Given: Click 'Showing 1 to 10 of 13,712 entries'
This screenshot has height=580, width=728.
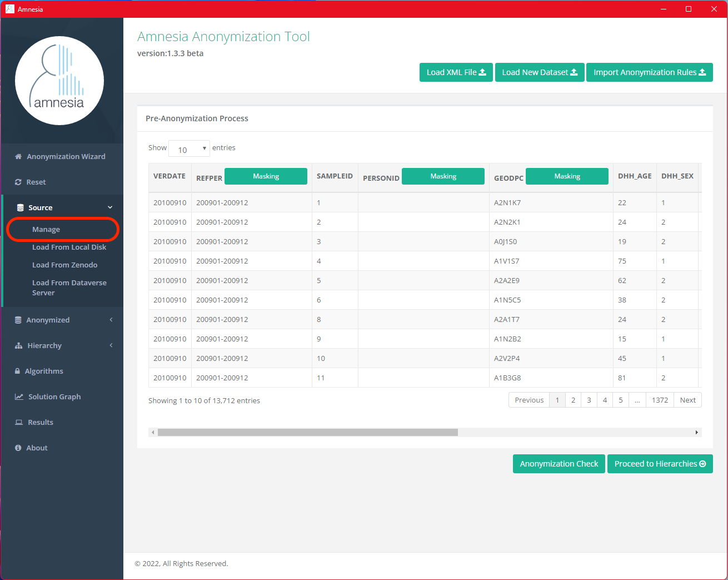Looking at the screenshot, I should tap(204, 400).
